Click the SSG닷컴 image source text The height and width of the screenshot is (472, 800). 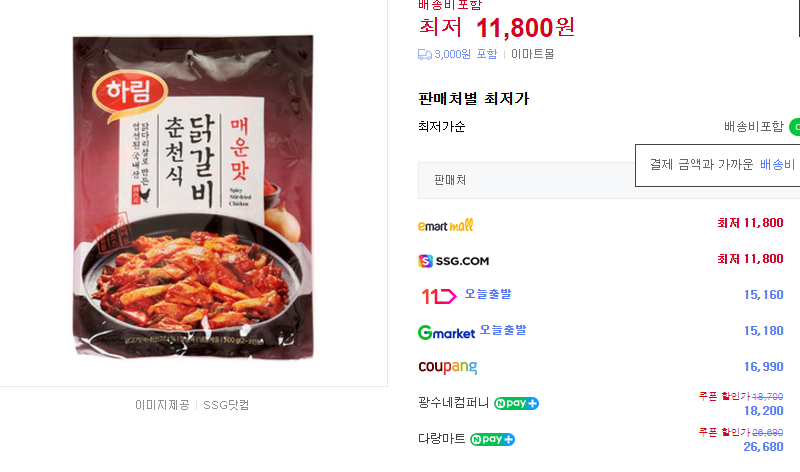(226, 405)
